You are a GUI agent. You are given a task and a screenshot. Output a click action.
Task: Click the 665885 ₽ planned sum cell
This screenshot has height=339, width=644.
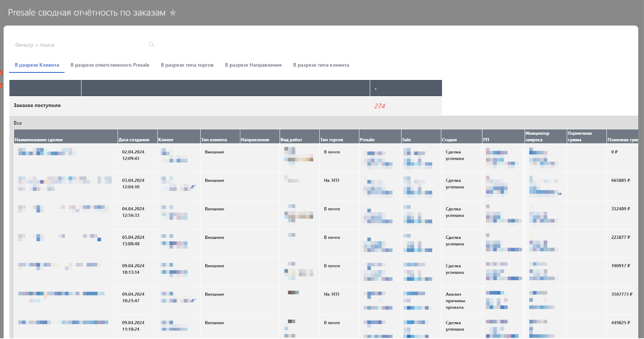pyautogui.click(x=621, y=181)
